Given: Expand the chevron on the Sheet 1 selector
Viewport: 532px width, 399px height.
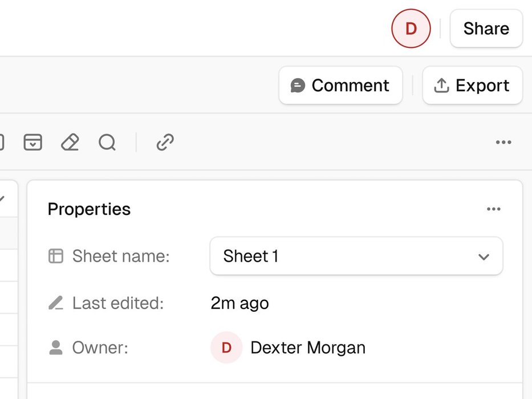Looking at the screenshot, I should pyautogui.click(x=484, y=256).
